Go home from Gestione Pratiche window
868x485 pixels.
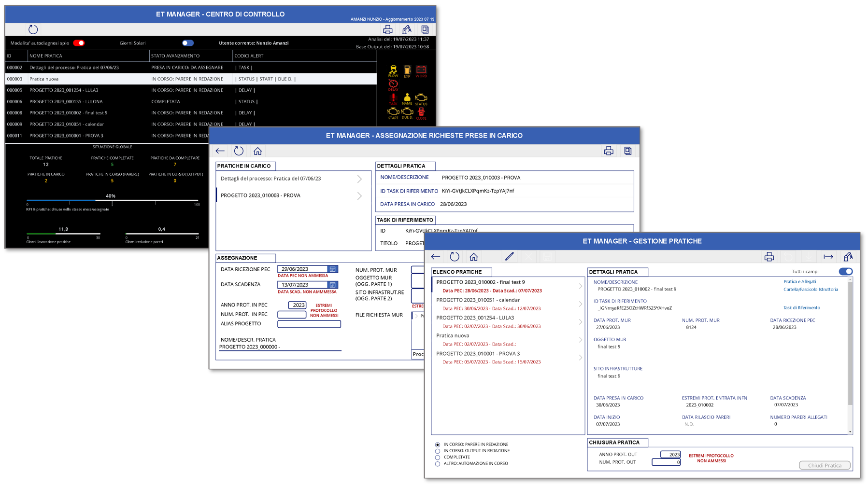(x=473, y=257)
